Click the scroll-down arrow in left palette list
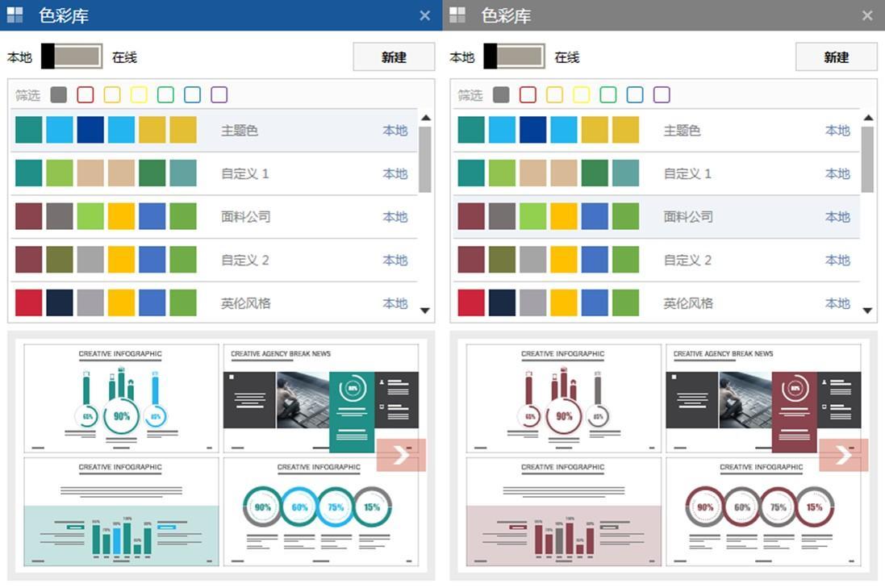This screenshot has height=588, width=885. 425,311
